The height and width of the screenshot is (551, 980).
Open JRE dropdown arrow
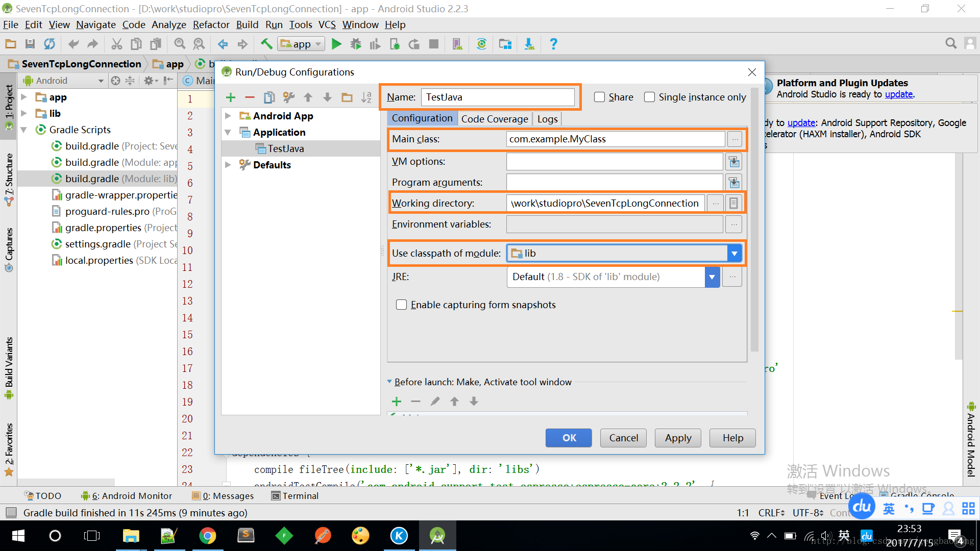click(x=712, y=277)
